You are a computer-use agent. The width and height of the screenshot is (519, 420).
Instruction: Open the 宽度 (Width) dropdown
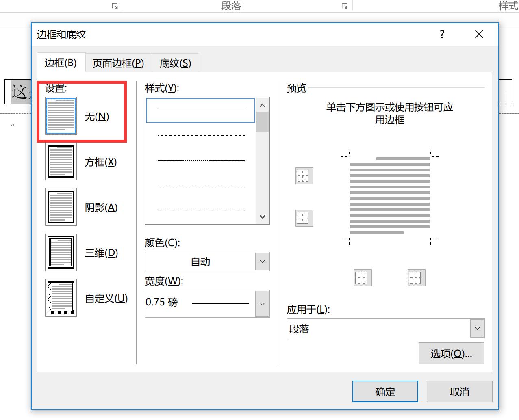(x=262, y=304)
